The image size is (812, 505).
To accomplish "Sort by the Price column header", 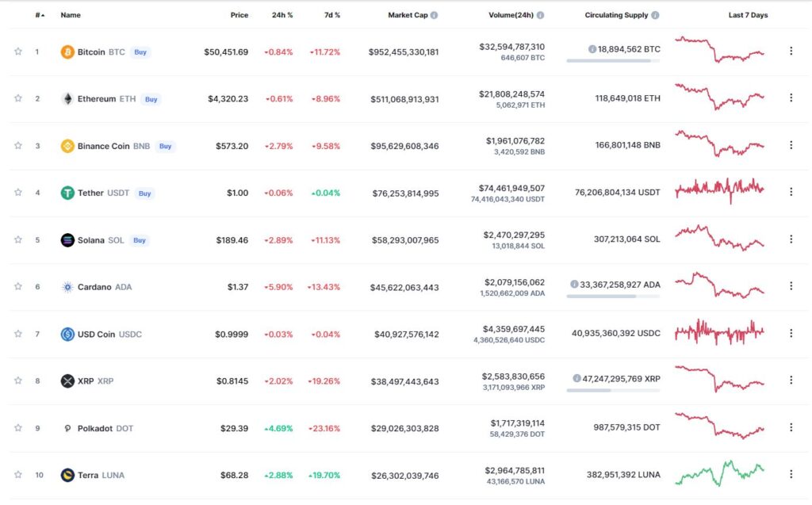I will [x=239, y=15].
